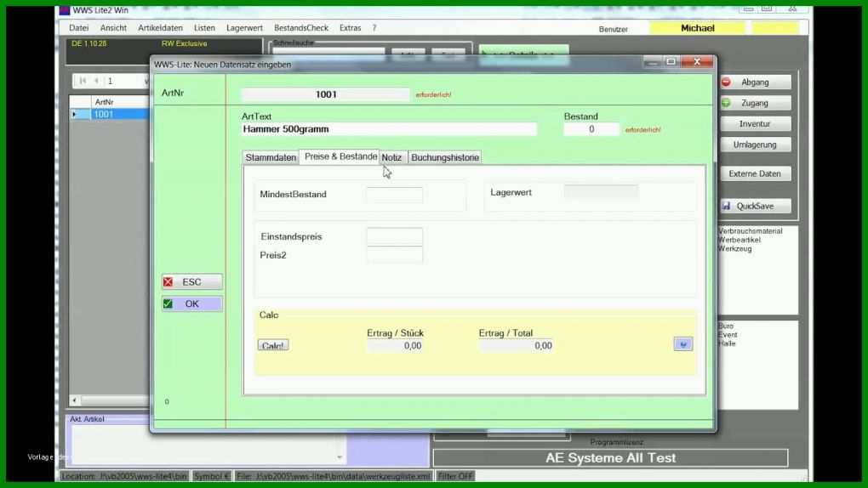Click the ArtText field with Hammer 500gramm
Screen dimensions: 868x488
pos(389,129)
